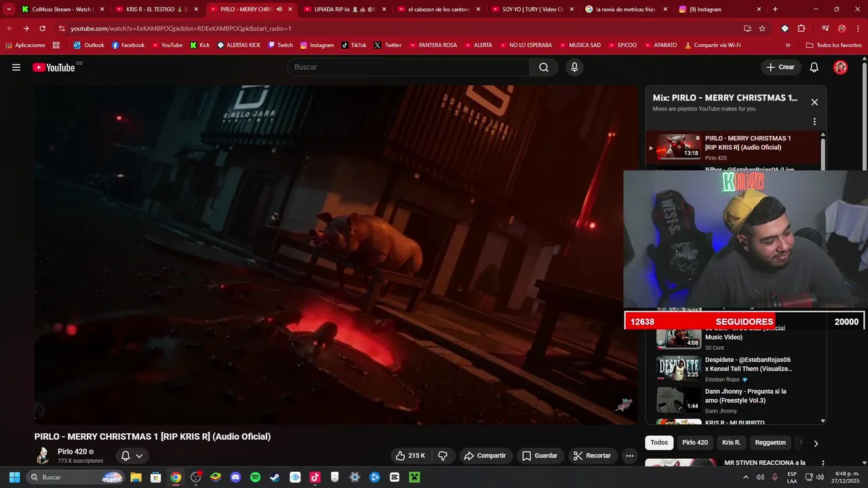Focus the Buscar search field
Viewport: 868px width, 488px height.
point(409,67)
